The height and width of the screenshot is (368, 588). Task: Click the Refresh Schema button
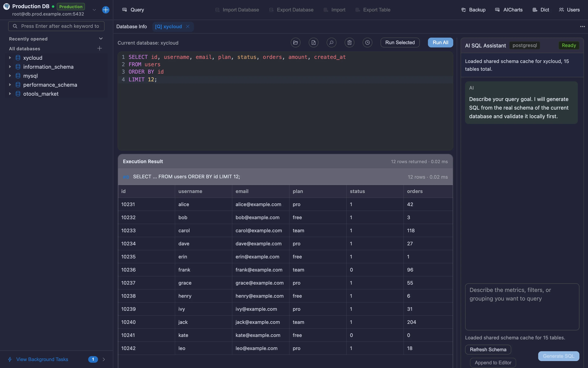point(488,350)
